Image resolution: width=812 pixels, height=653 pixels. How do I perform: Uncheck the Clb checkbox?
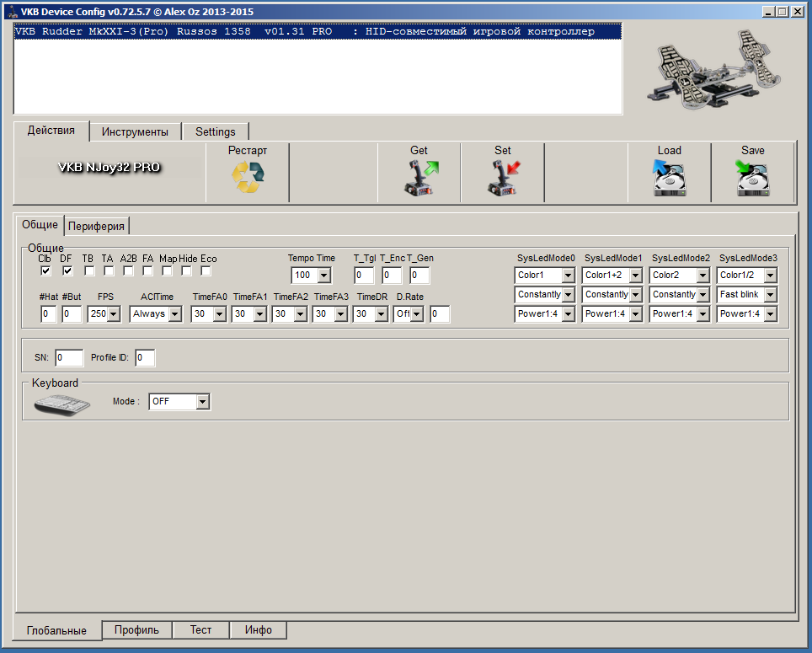(45, 270)
